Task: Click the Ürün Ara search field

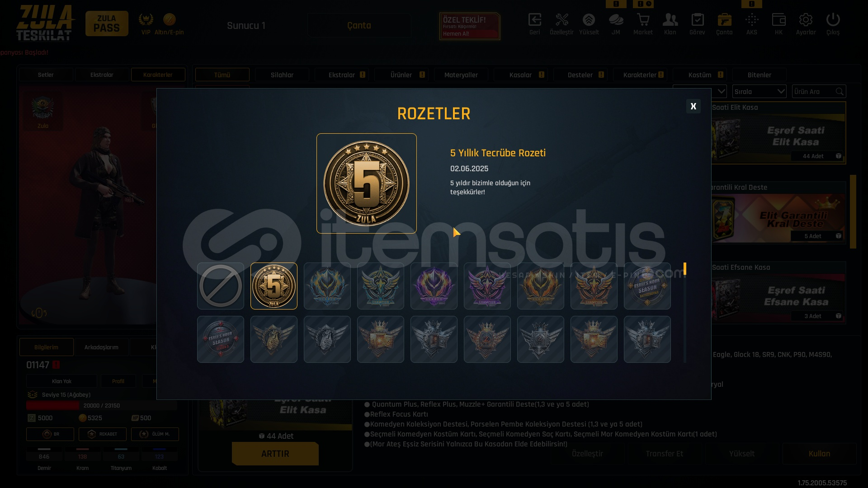Action: (x=819, y=91)
